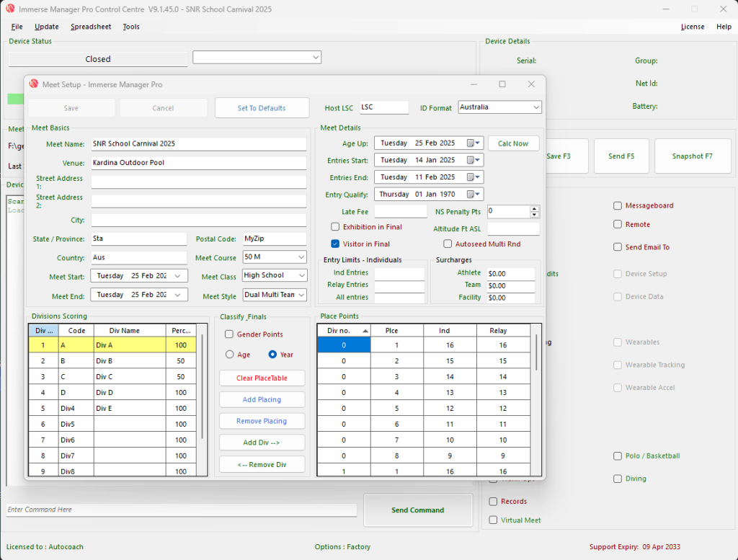The width and height of the screenshot is (738, 560).
Task: Click into the Meet Name field
Action: (x=199, y=143)
